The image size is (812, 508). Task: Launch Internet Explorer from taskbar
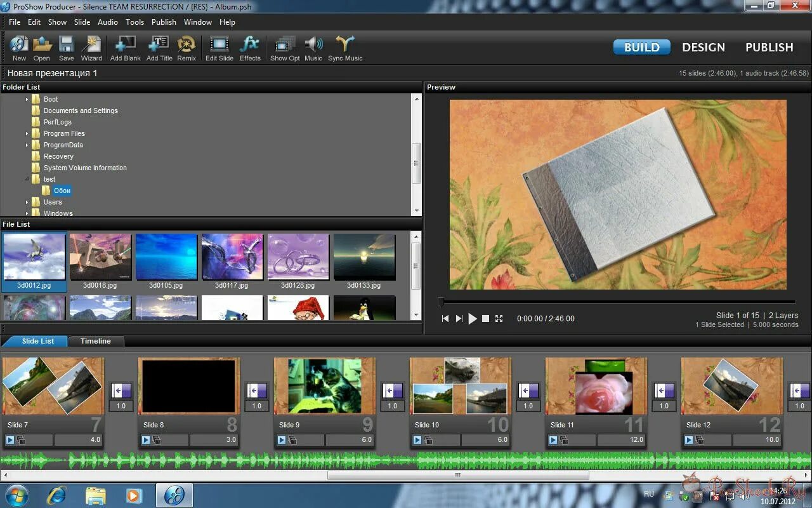[x=56, y=495]
